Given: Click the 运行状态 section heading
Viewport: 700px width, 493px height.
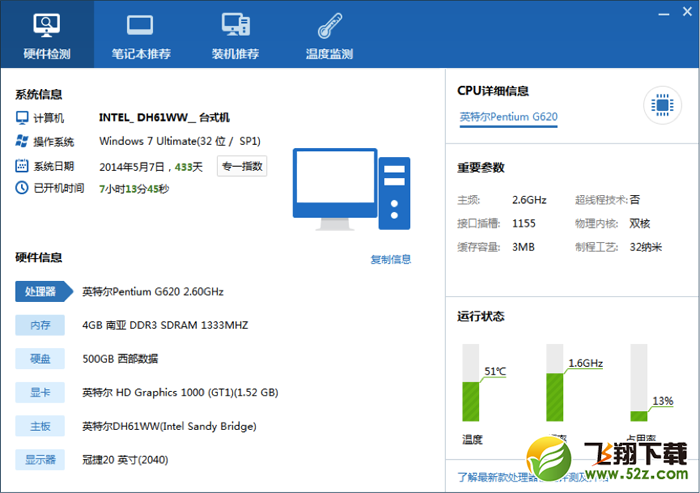Looking at the screenshot, I should [480, 316].
